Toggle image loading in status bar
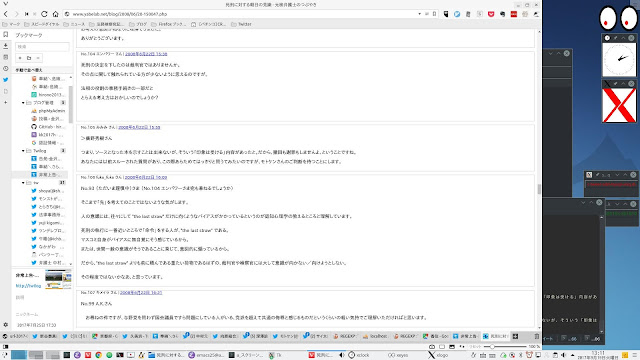 [452, 347]
